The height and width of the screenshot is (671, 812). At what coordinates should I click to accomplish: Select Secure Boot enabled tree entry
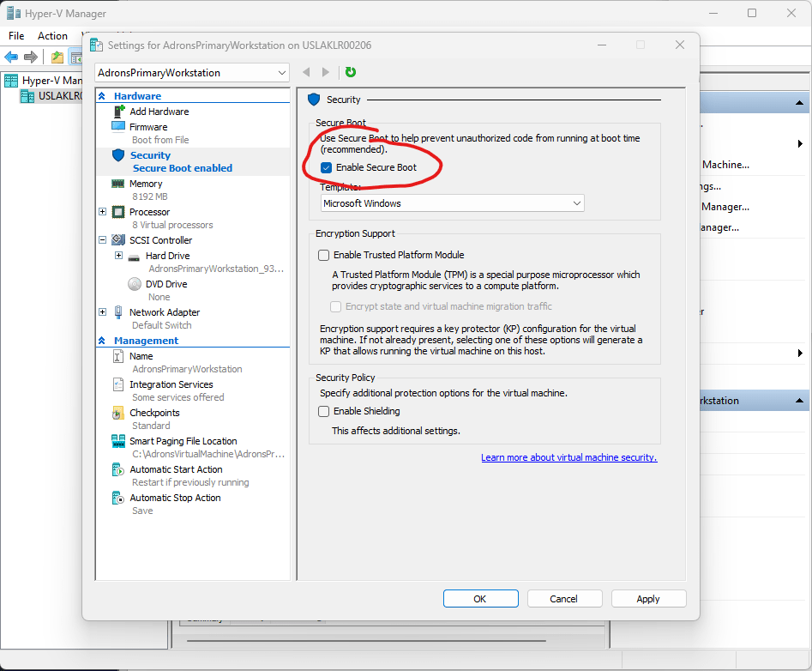pos(183,168)
